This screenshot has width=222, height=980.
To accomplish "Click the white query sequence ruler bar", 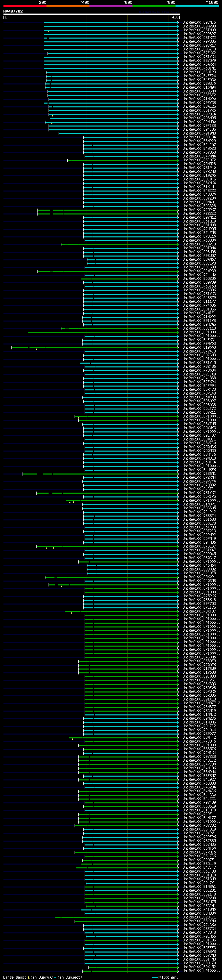I will click(x=92, y=14).
